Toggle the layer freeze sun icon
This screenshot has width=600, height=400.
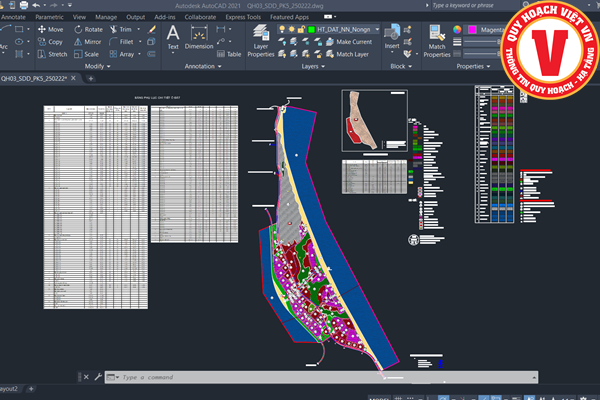[x=294, y=30]
